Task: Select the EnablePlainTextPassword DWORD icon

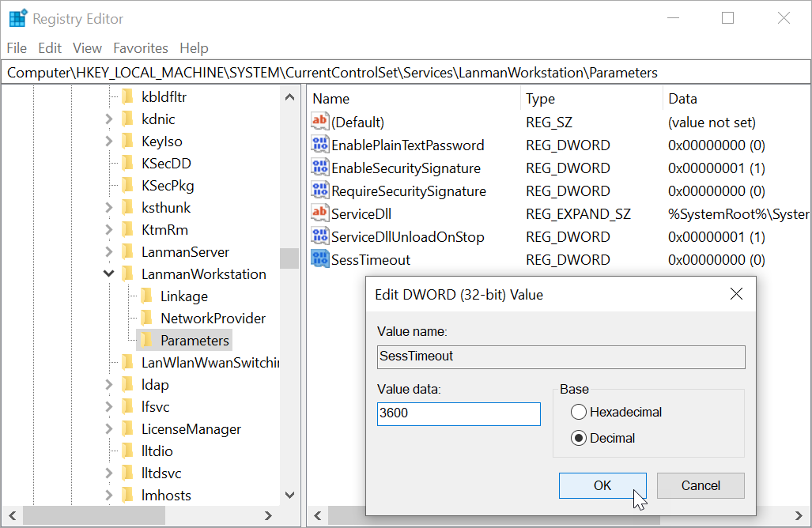Action: (x=319, y=145)
